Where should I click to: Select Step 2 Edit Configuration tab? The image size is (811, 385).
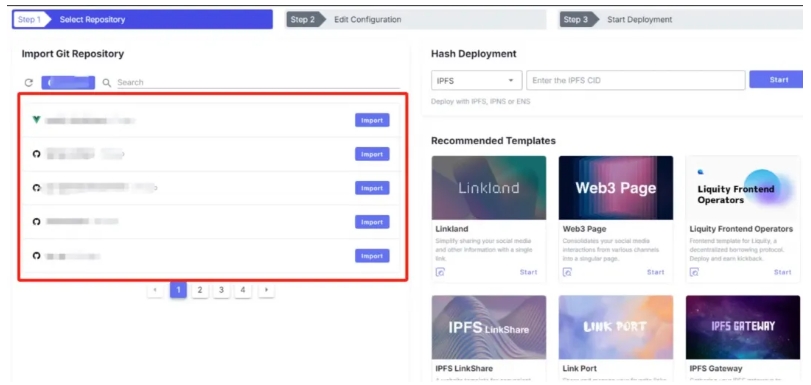click(416, 20)
